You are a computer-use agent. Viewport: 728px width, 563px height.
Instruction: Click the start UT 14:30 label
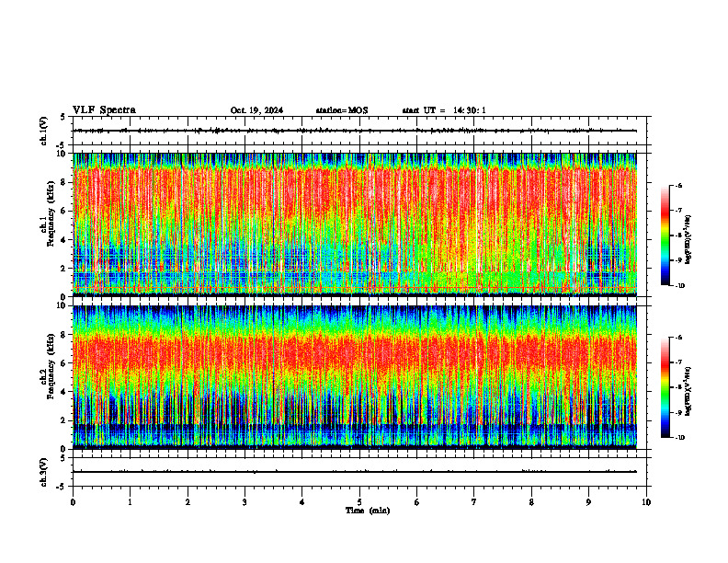(444, 110)
